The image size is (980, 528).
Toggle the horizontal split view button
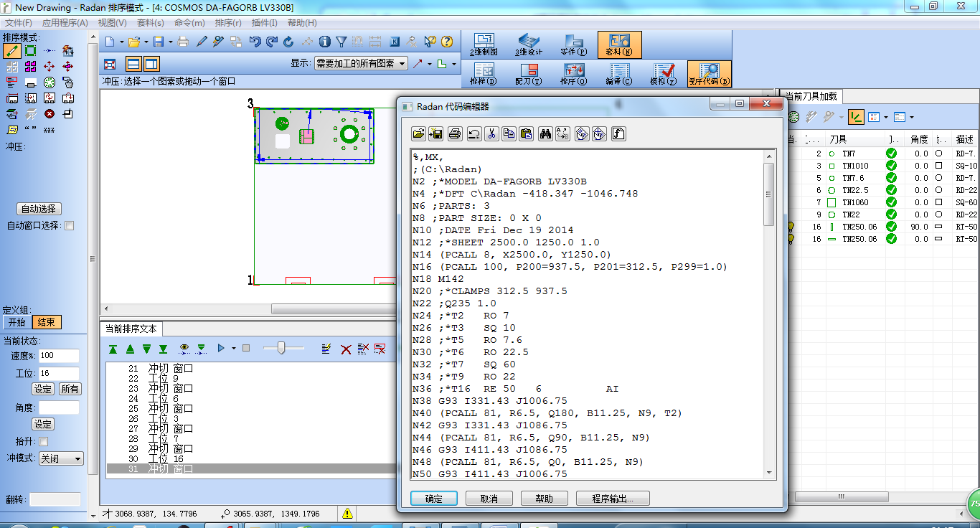click(133, 64)
